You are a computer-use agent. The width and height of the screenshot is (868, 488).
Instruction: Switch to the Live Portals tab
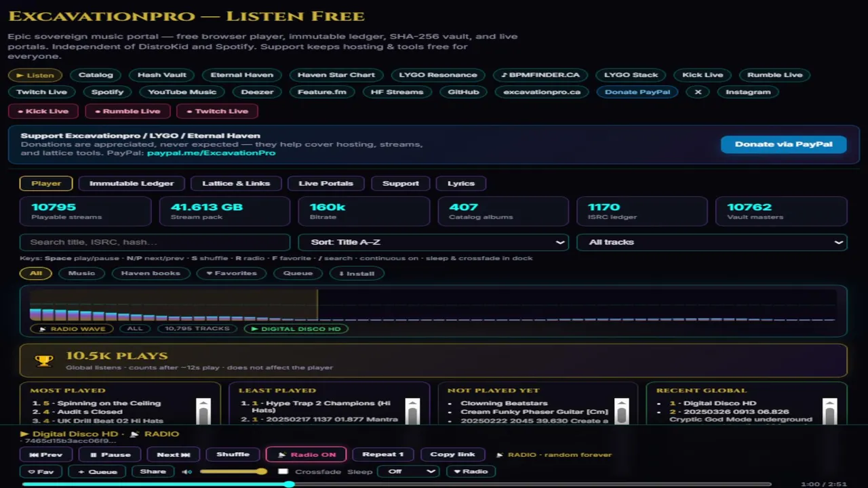click(326, 184)
